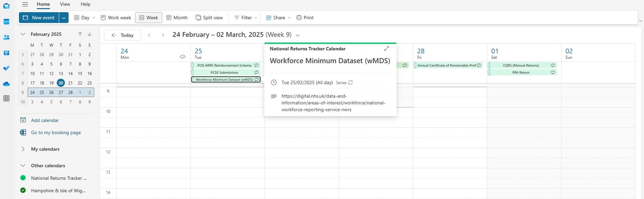Open OneDrive cloud icon in sidebar
Image resolution: width=644 pixels, height=199 pixels.
[x=6, y=84]
